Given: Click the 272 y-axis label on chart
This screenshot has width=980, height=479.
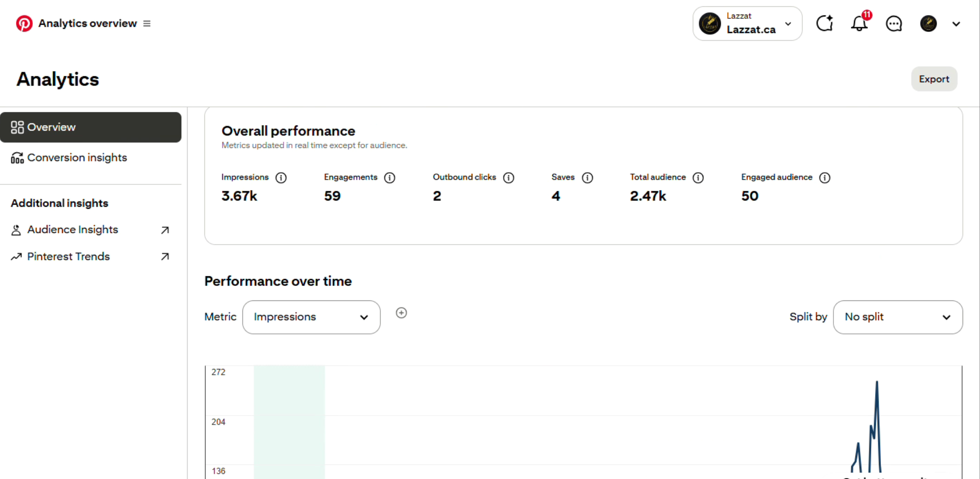Looking at the screenshot, I should tap(218, 372).
